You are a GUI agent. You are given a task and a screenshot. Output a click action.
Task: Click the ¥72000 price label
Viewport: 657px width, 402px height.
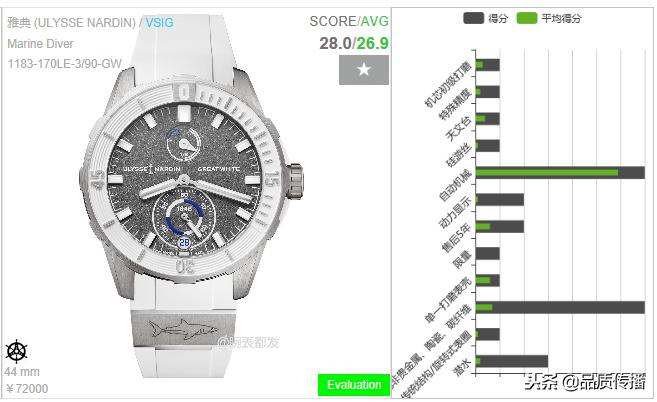point(27,389)
